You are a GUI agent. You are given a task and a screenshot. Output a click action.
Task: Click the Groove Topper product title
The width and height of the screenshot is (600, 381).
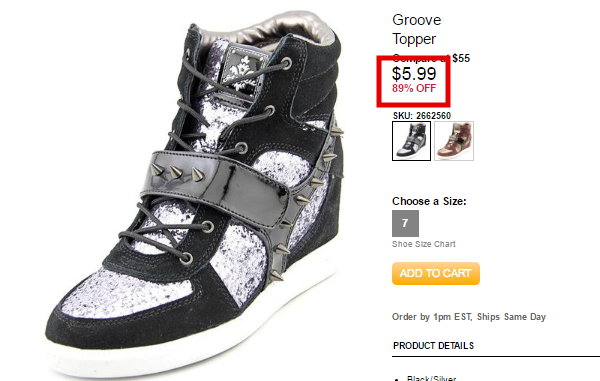pos(417,29)
